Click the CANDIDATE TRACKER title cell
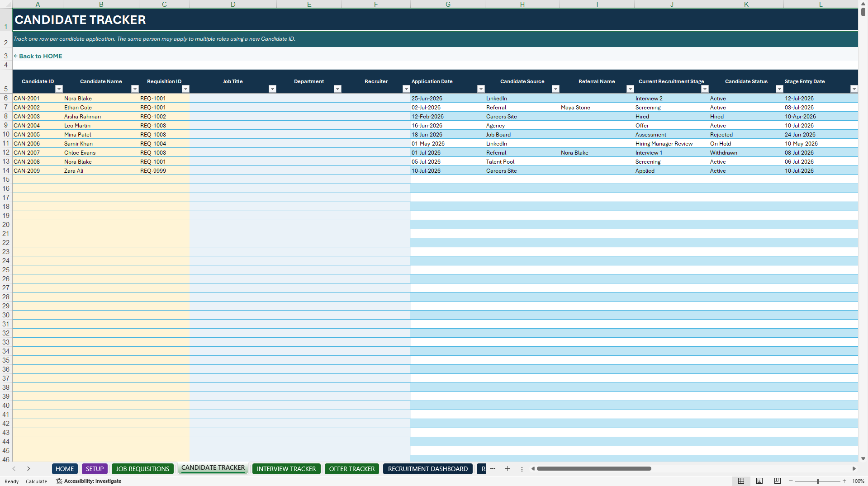Image resolution: width=868 pixels, height=486 pixels. [435, 20]
